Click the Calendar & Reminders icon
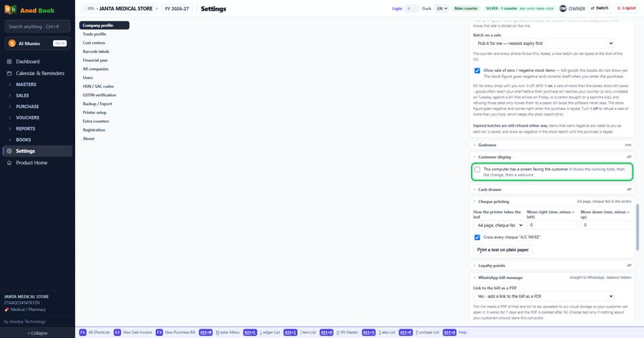 [x=9, y=73]
